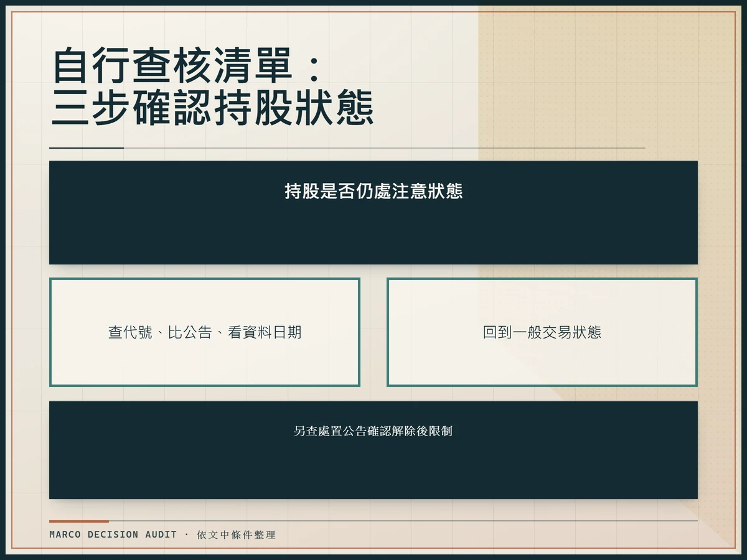Click the text 另查處置公告確認解除後限制
This screenshot has height=560, width=747.
point(374,431)
